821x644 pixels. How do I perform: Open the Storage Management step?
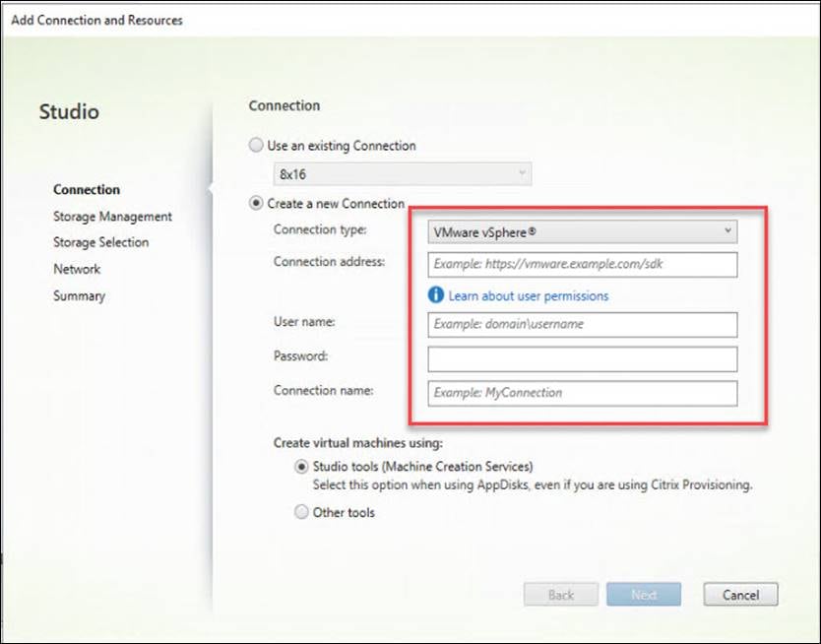[112, 217]
